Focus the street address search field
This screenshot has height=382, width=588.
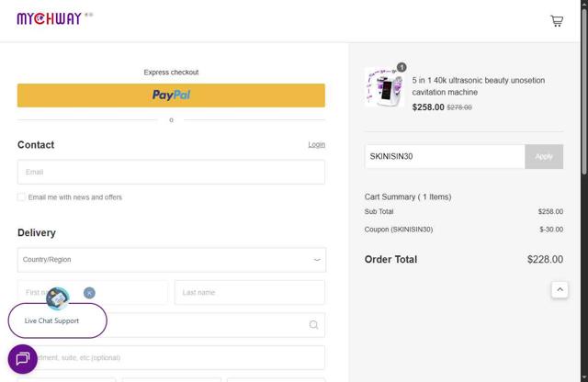(171, 325)
